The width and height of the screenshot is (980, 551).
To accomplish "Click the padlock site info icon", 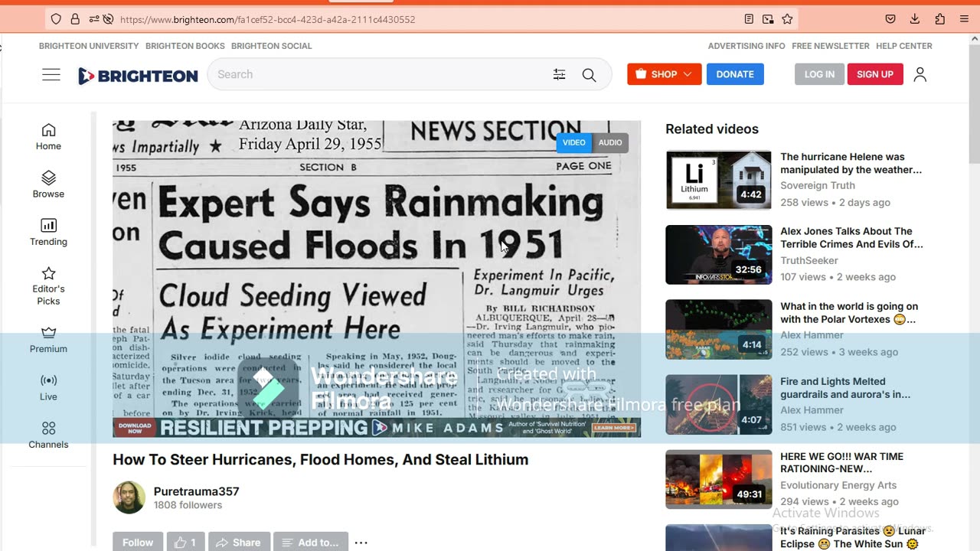I will click(75, 19).
